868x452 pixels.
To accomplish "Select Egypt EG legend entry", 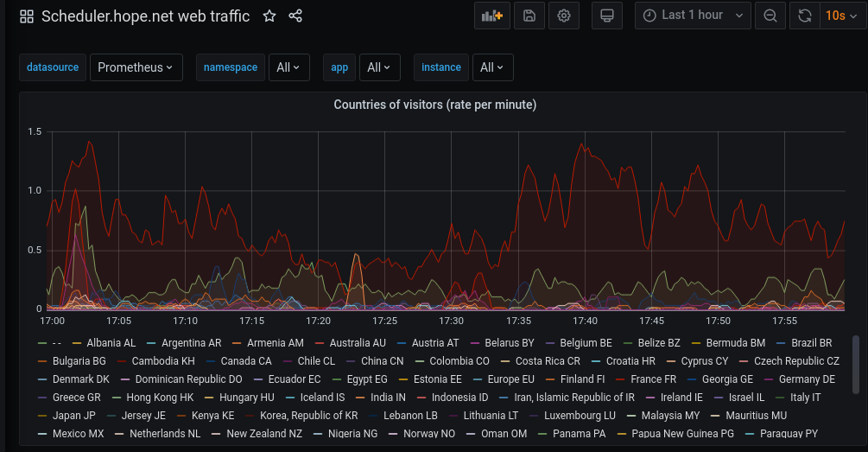I will click(x=367, y=380).
